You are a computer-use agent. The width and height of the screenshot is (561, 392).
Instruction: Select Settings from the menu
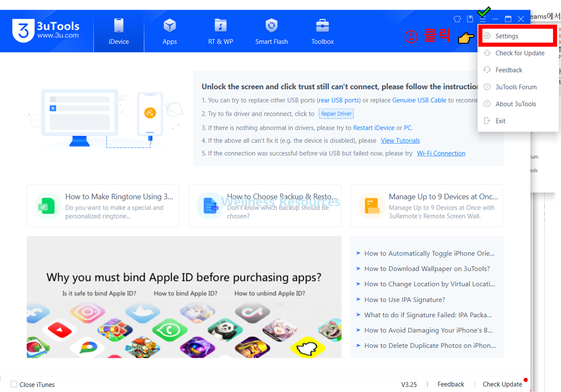click(x=518, y=36)
